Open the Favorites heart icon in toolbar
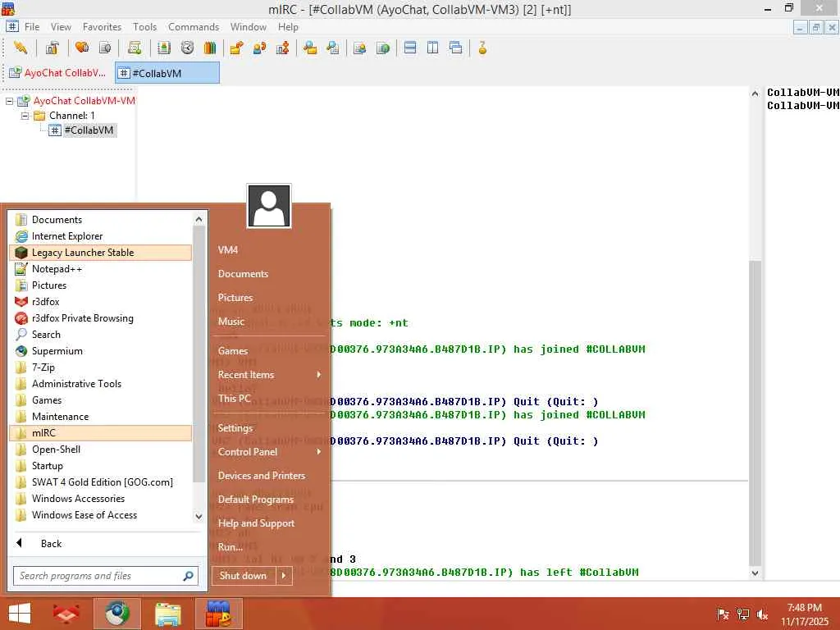Image resolution: width=840 pixels, height=630 pixels. (82, 48)
